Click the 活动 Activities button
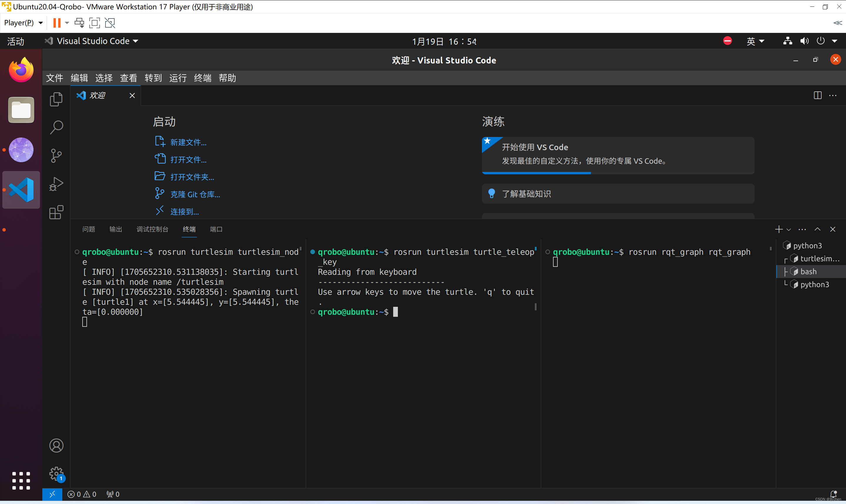Screen dimensions: 846x504 (16, 41)
